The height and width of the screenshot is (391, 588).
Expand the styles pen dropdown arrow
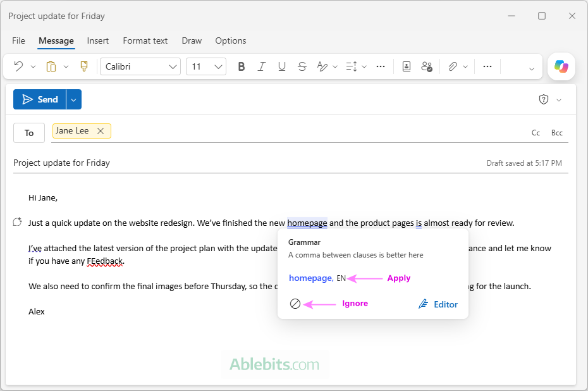[335, 67]
